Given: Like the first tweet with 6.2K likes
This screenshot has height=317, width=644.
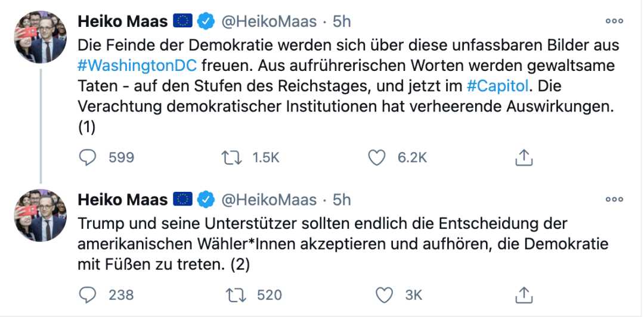Looking at the screenshot, I should click(376, 157).
